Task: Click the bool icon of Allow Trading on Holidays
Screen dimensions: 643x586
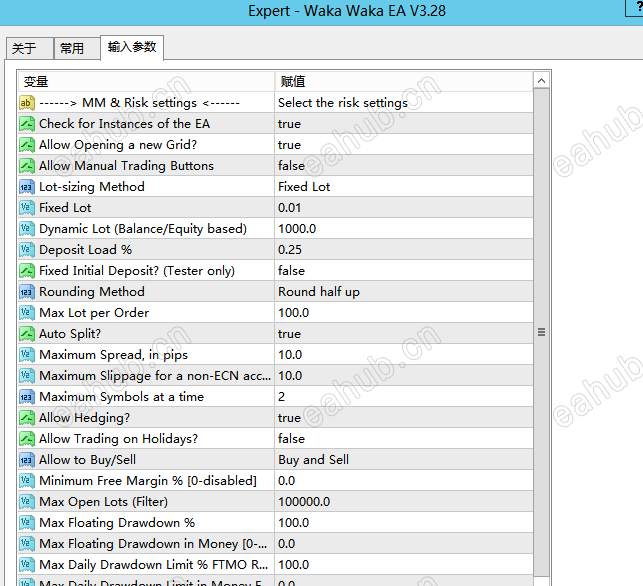Action: [27, 439]
